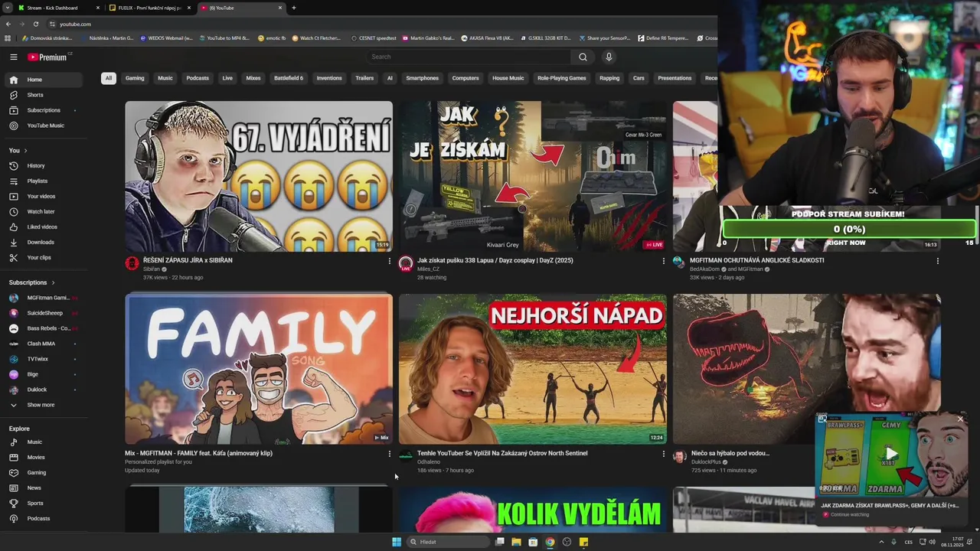The image size is (980, 551).
Task: Open YouTube Music from the sidebar
Action: pyautogui.click(x=43, y=126)
